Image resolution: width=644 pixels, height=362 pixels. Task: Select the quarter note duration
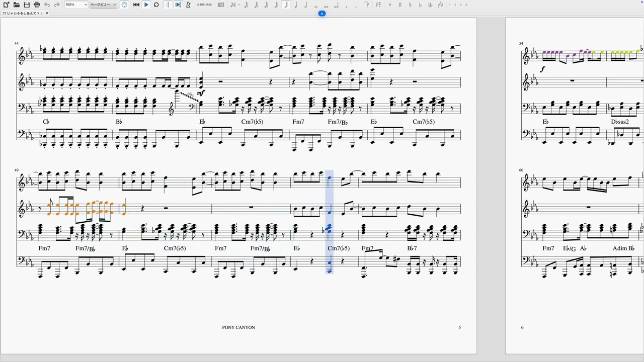tap(296, 5)
